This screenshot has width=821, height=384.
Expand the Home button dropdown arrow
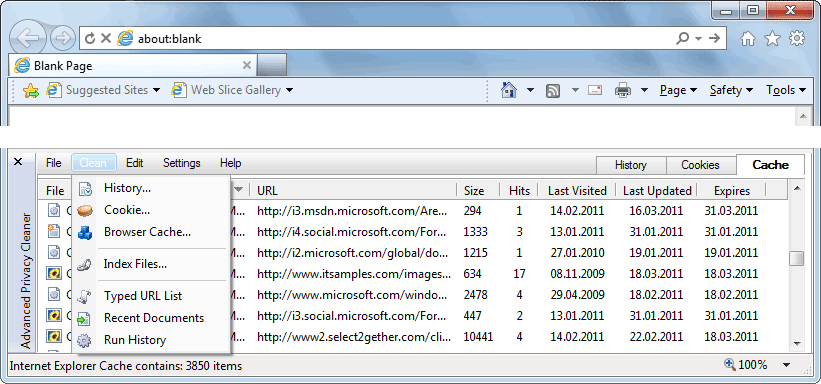point(530,91)
